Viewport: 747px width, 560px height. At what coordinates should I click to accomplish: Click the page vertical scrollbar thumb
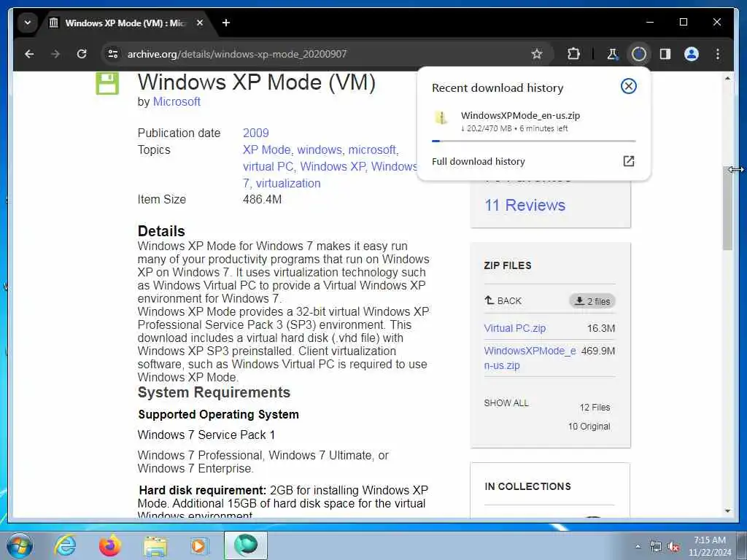pos(727,208)
